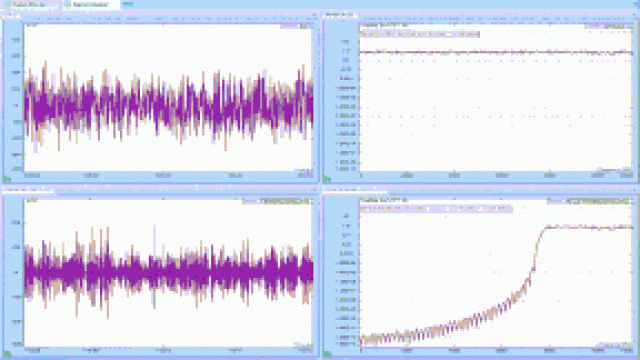Click the highlighted info bar in the top-right plot

[420, 34]
